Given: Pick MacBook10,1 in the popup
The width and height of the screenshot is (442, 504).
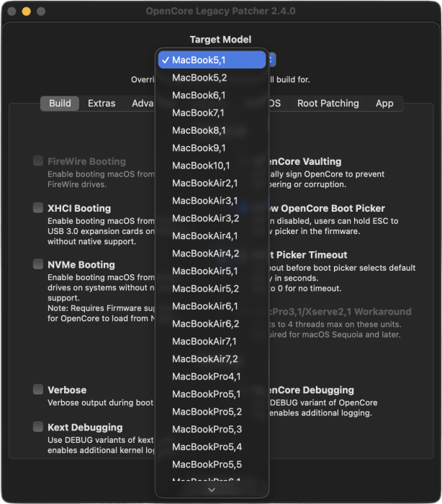Looking at the screenshot, I should [x=212, y=166].
